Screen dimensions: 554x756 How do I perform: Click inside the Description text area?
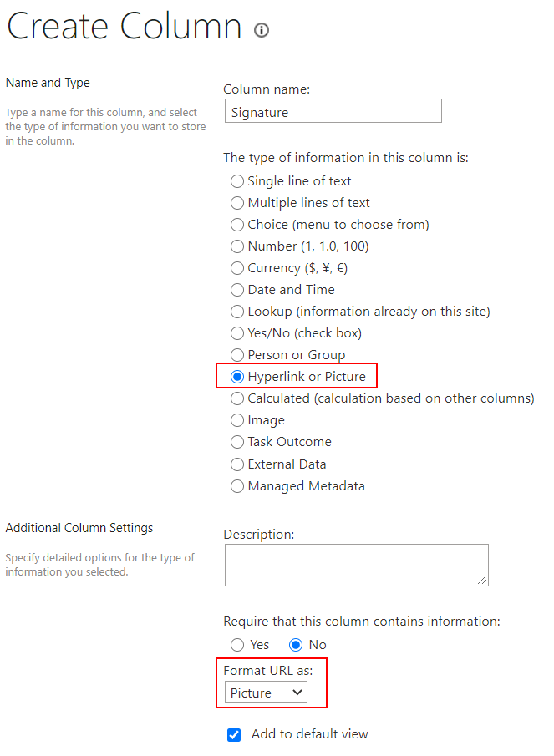(356, 565)
